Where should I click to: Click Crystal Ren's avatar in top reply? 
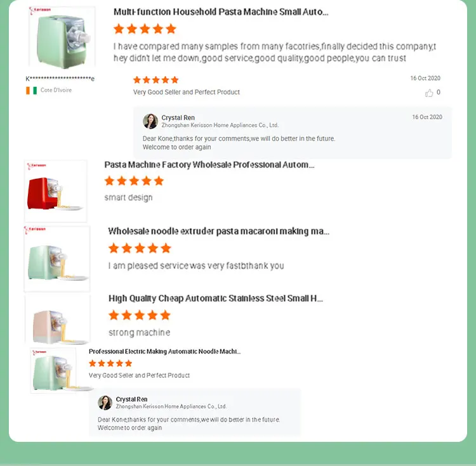150,121
